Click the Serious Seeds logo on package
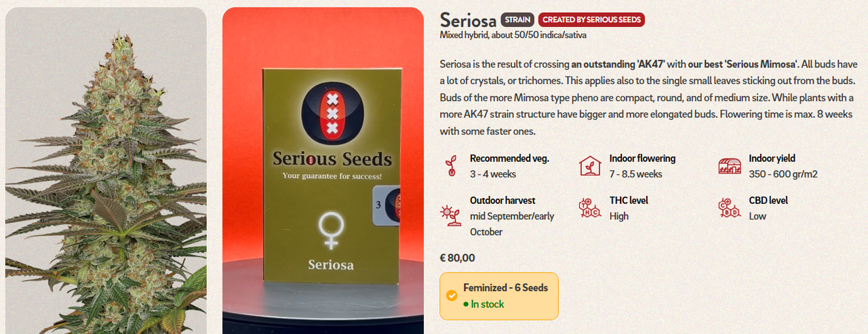The width and height of the screenshot is (868, 334). tap(332, 112)
